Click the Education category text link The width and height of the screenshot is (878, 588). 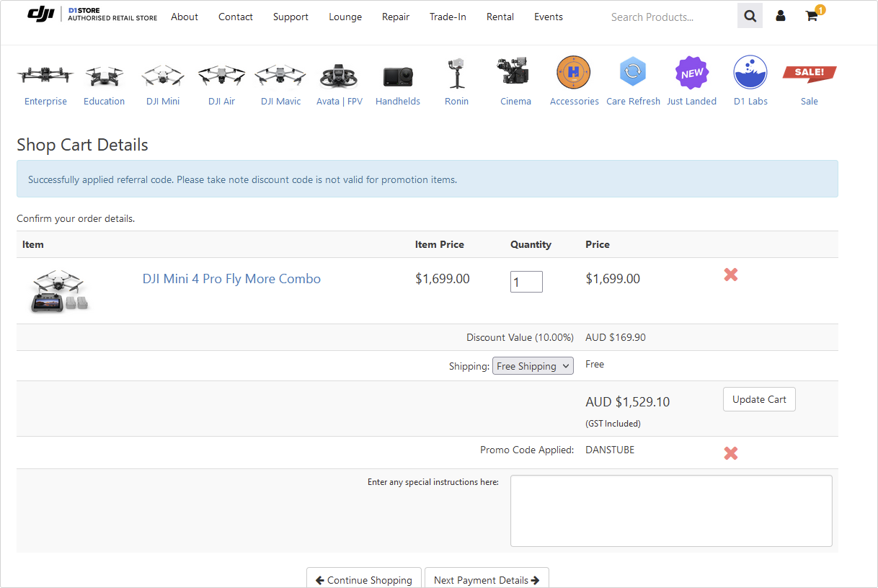pyautogui.click(x=104, y=102)
